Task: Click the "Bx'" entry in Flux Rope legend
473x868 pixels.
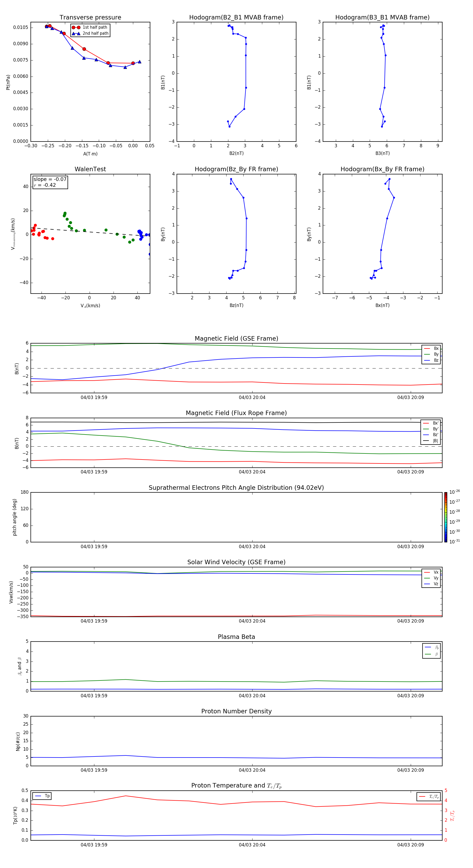Action: click(x=431, y=423)
